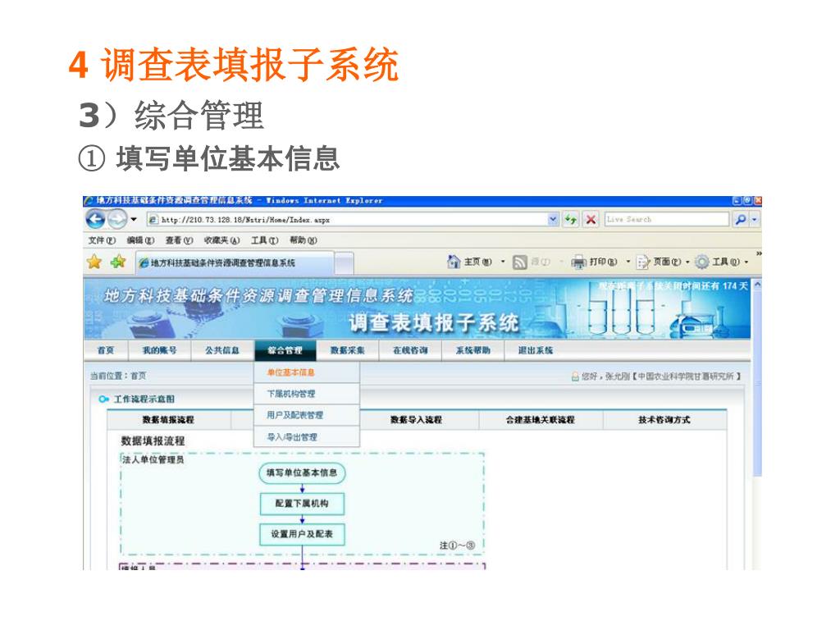The width and height of the screenshot is (840, 630).
Task: Select 单位基本信息 in the dropdown menu
Action: (x=307, y=372)
